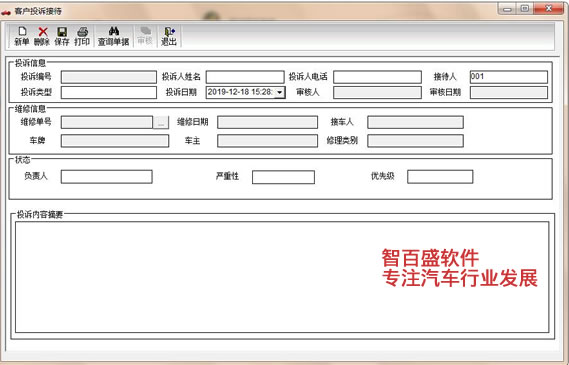Delete record using red X 删除 icon
Screen dimensions: 569x365
coord(42,36)
